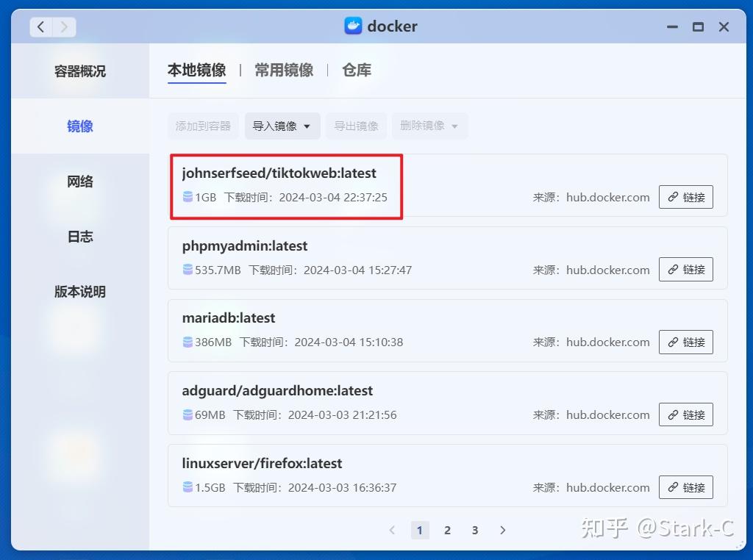Screen dimensions: 753x560
Task: Click disk size icon beside 1GB
Action: (188, 197)
